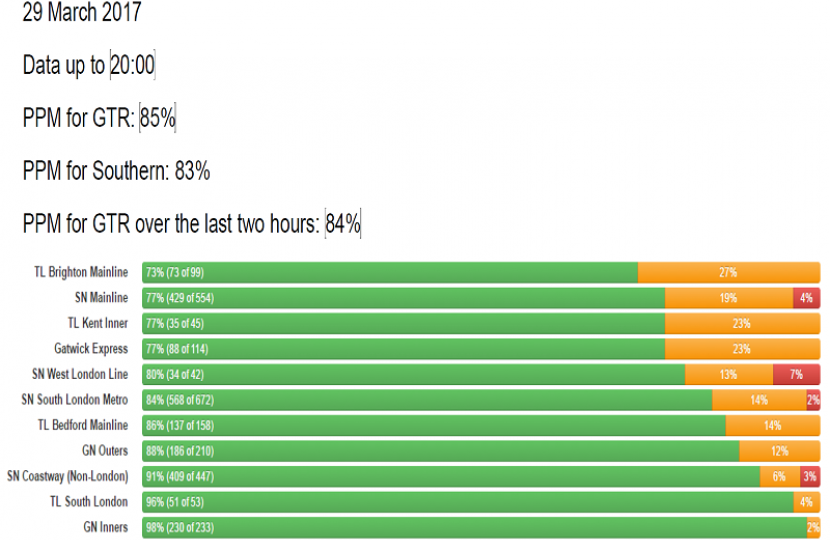Click the orange 14% segment of TL Bedford Mainline
This screenshot has width=830, height=540.
click(x=772, y=425)
